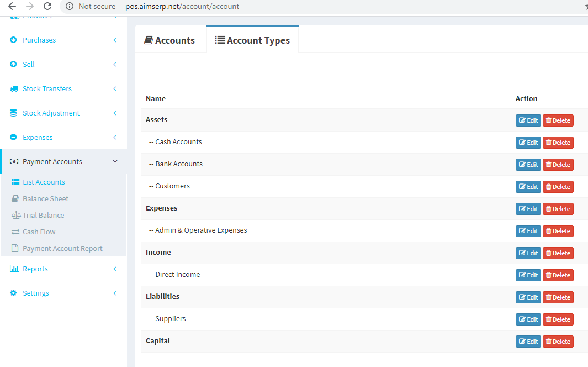Click the Not secure info icon
Viewport: 588px width, 367px height.
[x=70, y=6]
